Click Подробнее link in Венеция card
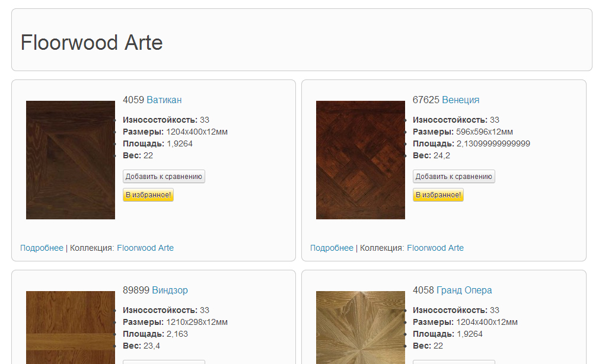Image resolution: width=602 pixels, height=364 pixels. pyautogui.click(x=332, y=248)
